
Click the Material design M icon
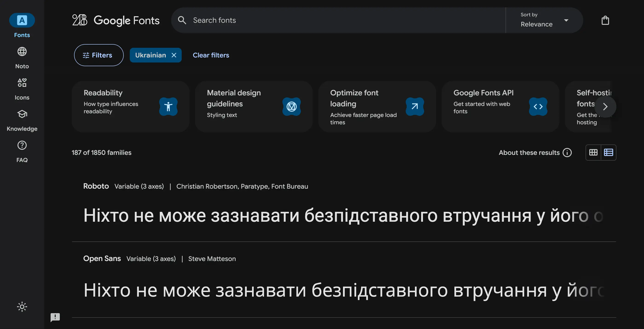pyautogui.click(x=291, y=106)
